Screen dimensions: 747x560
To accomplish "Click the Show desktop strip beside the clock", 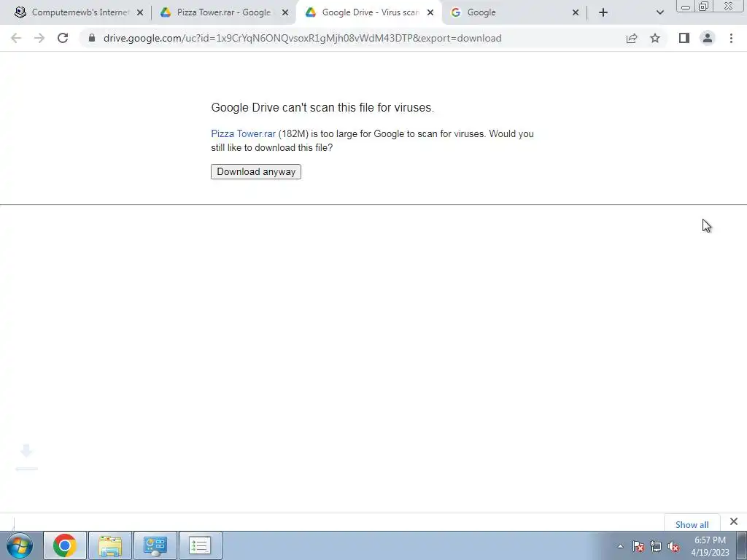I will click(742, 545).
